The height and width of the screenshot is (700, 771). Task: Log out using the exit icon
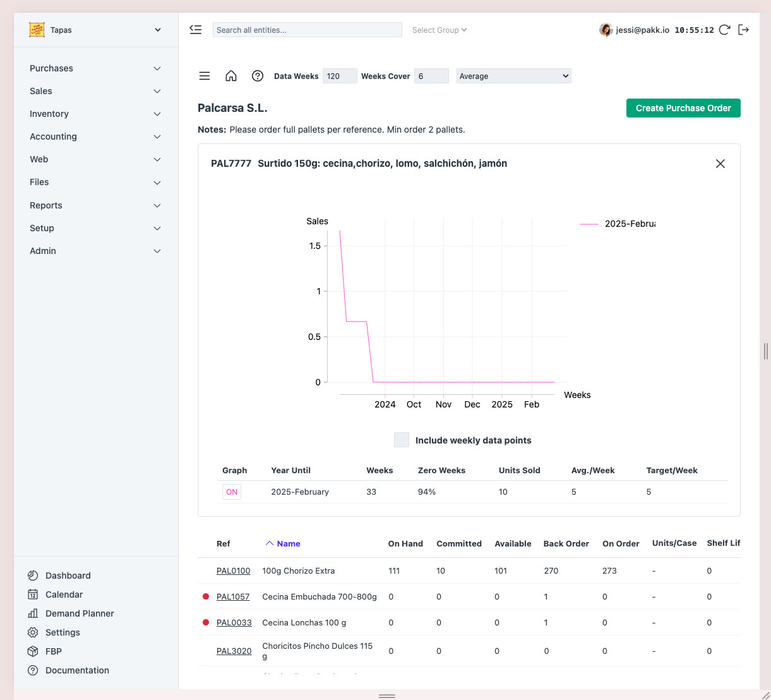pyautogui.click(x=744, y=30)
